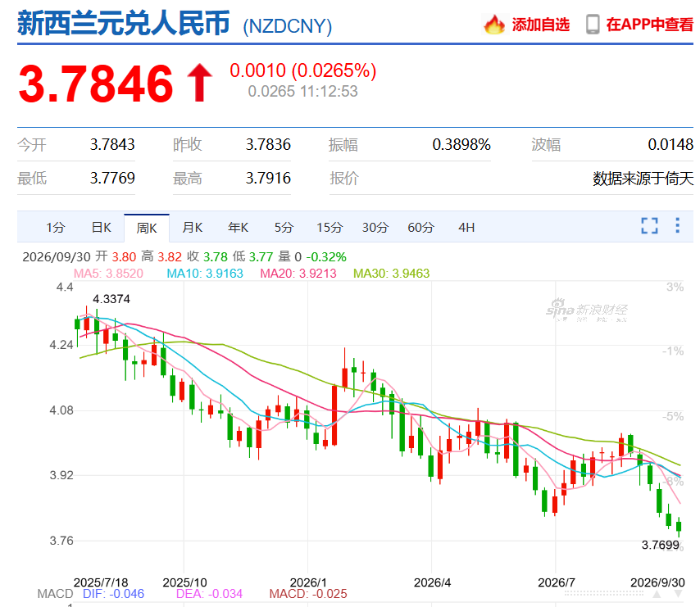The image size is (700, 607).
Task: Click the up triangle below the chart
Action: click(x=657, y=594)
